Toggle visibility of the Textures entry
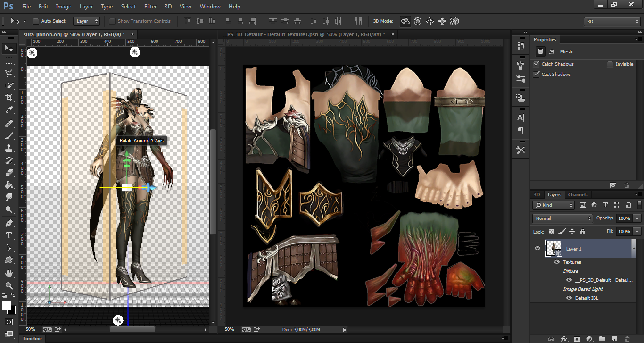Screen dimensions: 644x343 click(557, 262)
